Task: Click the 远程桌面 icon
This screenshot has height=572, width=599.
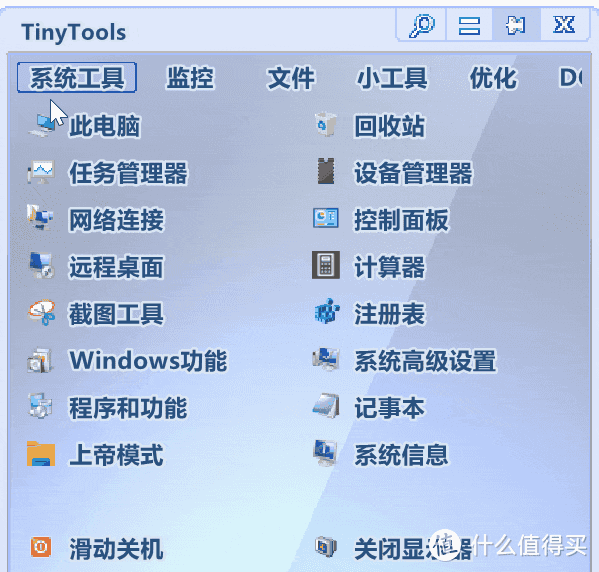Action: tap(41, 265)
